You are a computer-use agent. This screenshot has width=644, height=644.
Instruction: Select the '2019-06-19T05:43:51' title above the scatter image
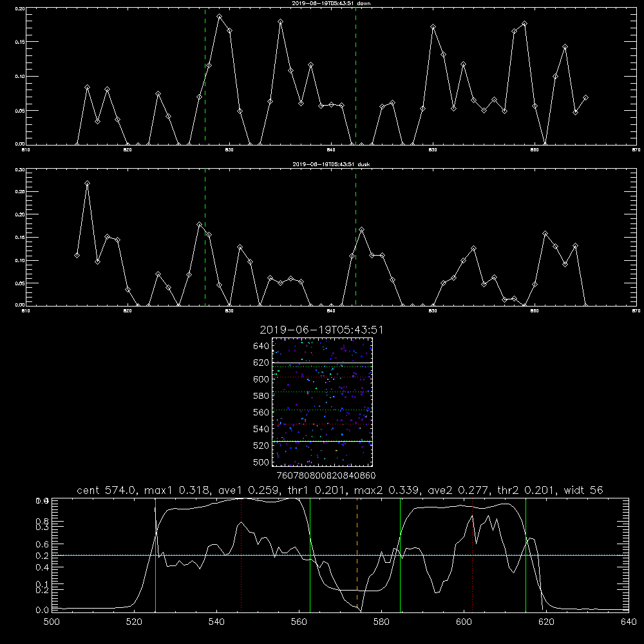(x=321, y=330)
